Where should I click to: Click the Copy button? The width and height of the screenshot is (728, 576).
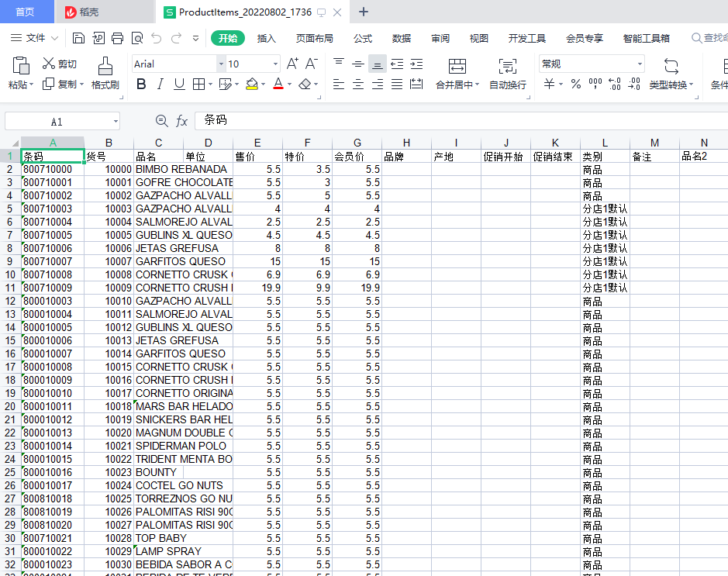[59, 84]
